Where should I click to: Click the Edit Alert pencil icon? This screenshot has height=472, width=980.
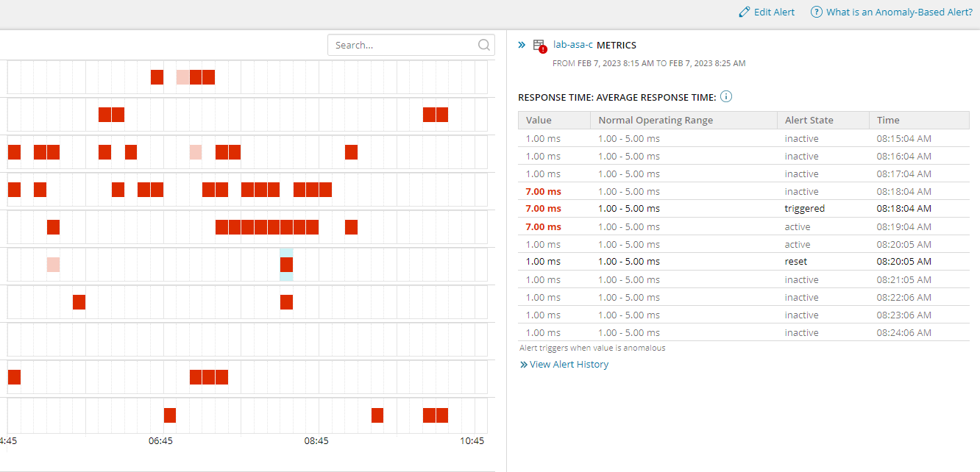point(745,12)
